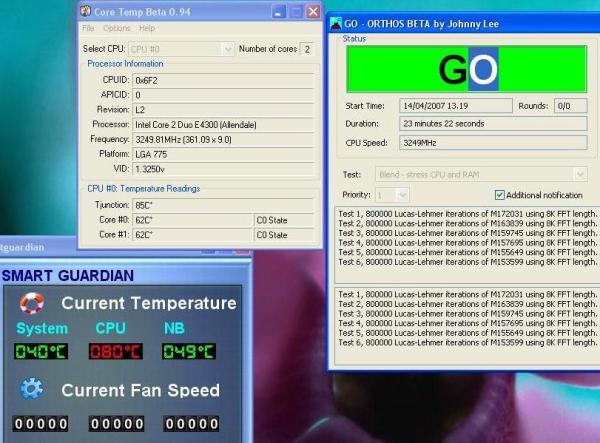Click the VID value 1.3250v
Image resolution: width=600 pixels, height=443 pixels.
[x=223, y=169]
